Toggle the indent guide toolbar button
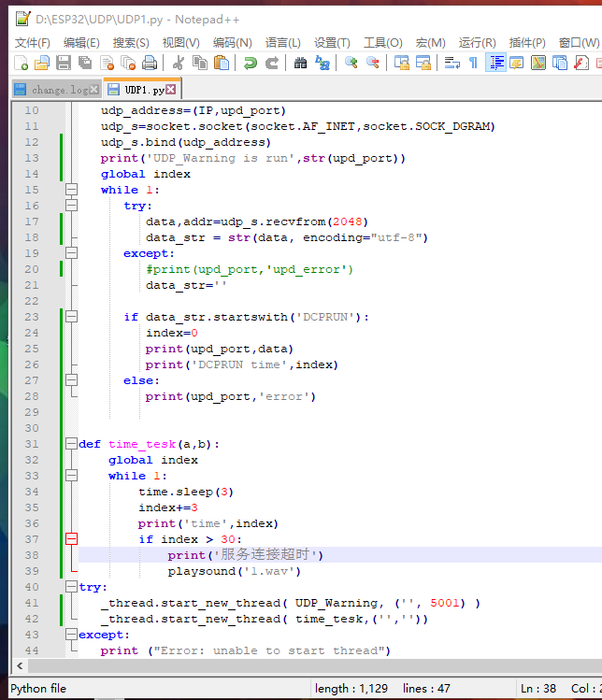 [x=495, y=64]
